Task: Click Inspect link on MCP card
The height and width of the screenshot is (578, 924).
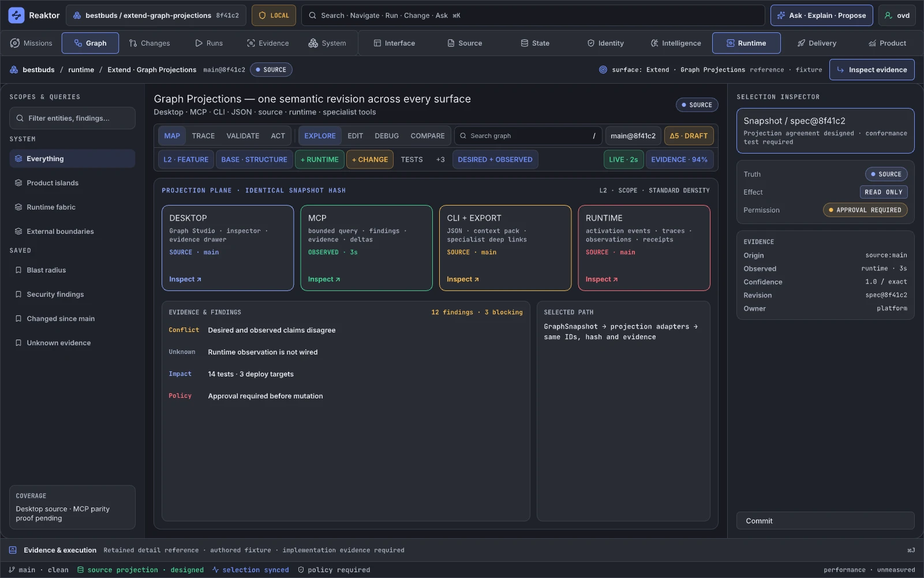Action: (x=324, y=279)
